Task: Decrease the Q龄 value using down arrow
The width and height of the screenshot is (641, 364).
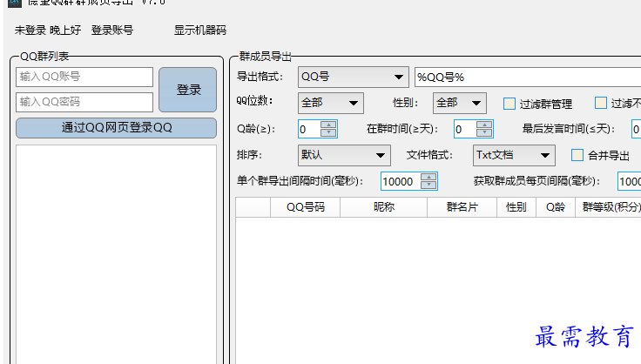Action: click(x=328, y=132)
